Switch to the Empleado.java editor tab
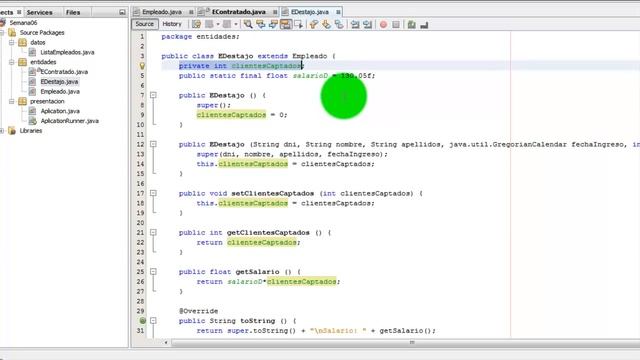Viewport: 640px width, 360px height. coord(162,12)
